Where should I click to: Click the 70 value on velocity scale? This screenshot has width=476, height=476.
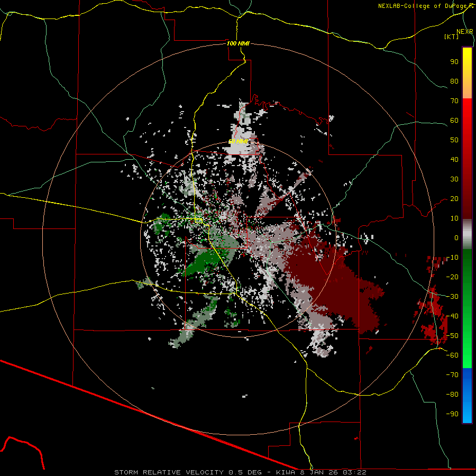[x=454, y=101]
